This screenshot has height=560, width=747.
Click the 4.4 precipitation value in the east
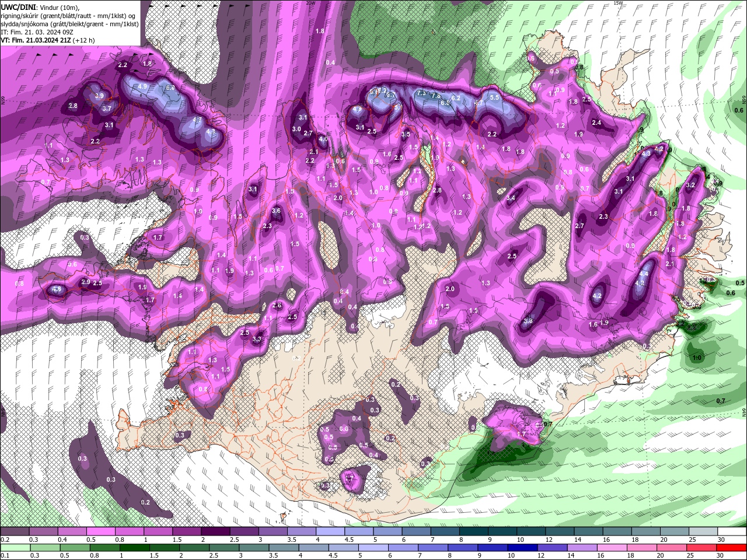644,274
